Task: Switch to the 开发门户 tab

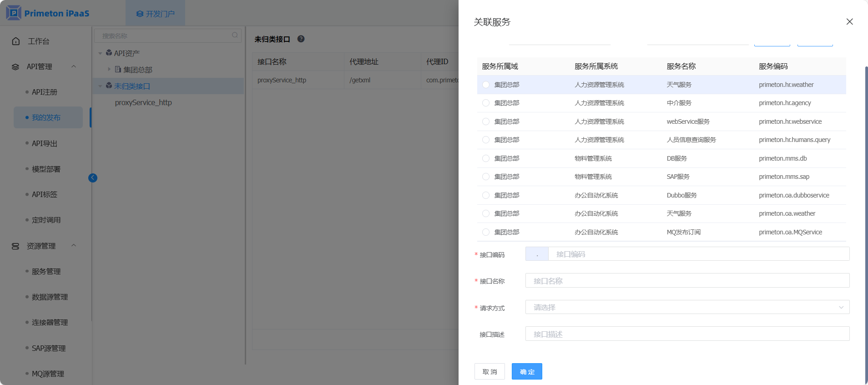Action: (156, 14)
